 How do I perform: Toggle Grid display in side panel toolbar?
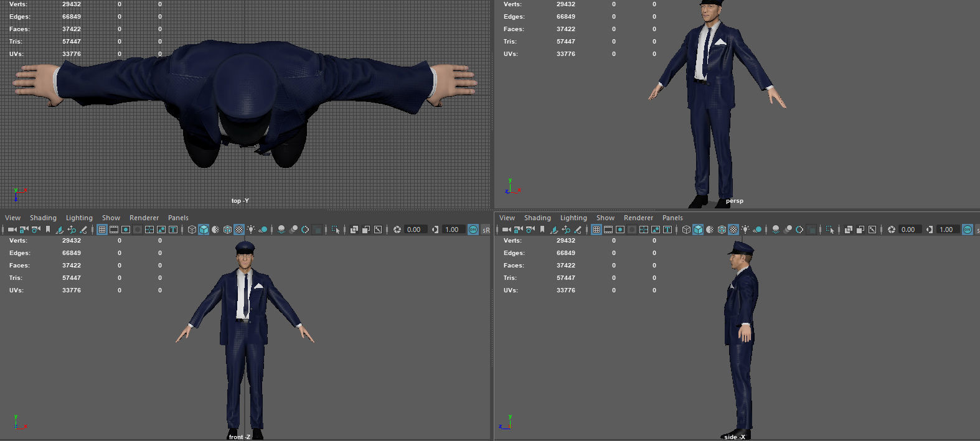[x=596, y=230]
